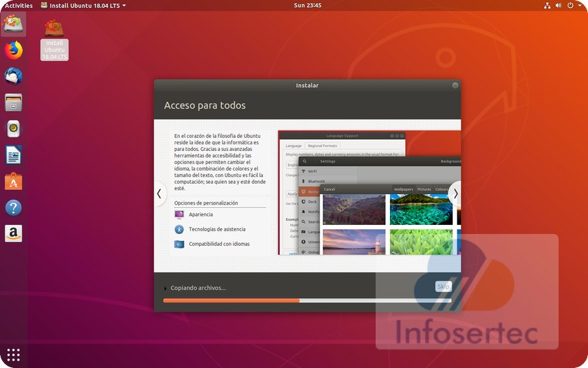Click the Amazon dock icon
The height and width of the screenshot is (368, 588).
click(14, 233)
